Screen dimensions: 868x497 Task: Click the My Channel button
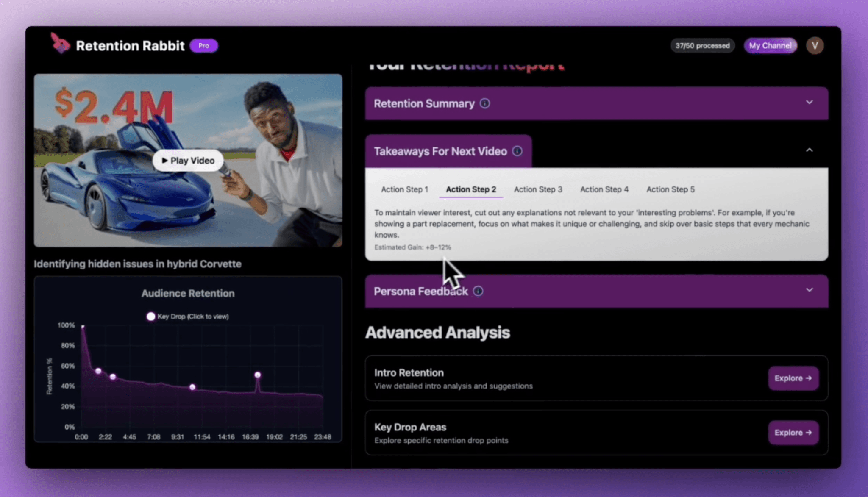[x=770, y=45]
